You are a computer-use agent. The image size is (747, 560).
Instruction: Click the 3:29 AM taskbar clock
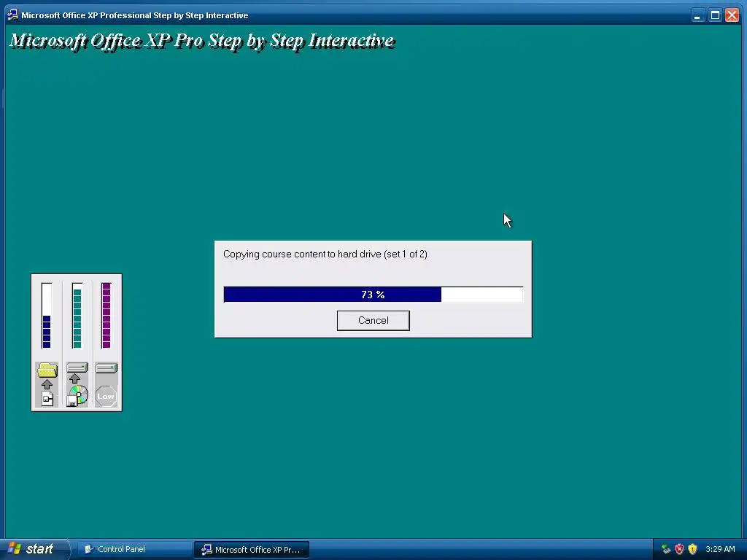[x=720, y=549]
